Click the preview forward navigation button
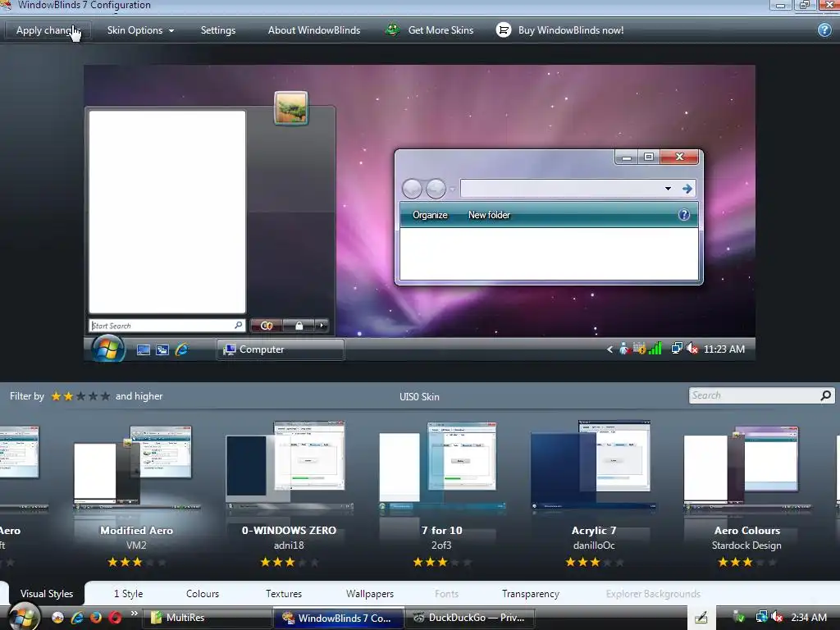 436,189
